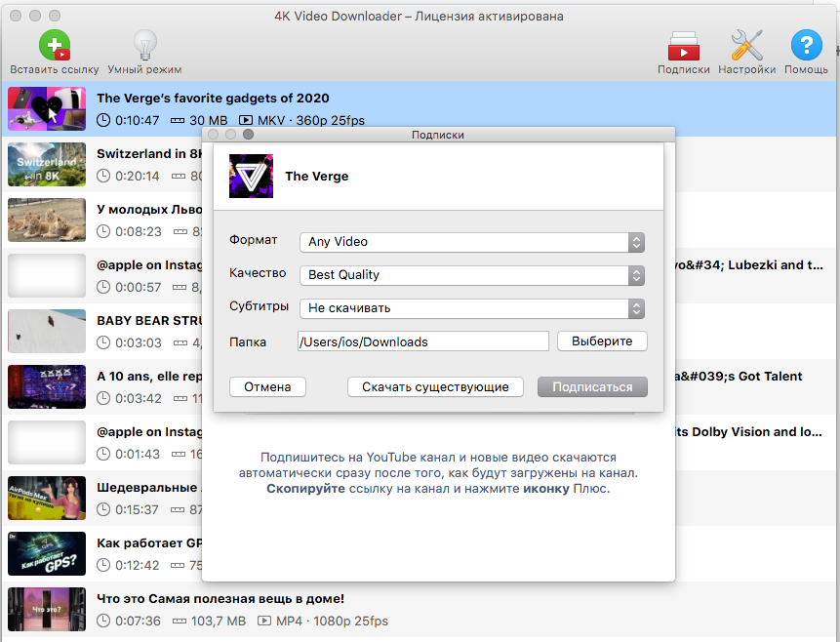Click Скачать существующие button
The height and width of the screenshot is (642, 840).
(x=435, y=387)
